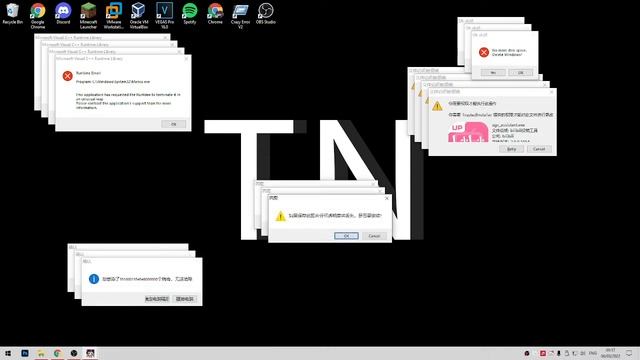Click the red square tray icon
This screenshot has height=360, width=640.
[x=543, y=353]
